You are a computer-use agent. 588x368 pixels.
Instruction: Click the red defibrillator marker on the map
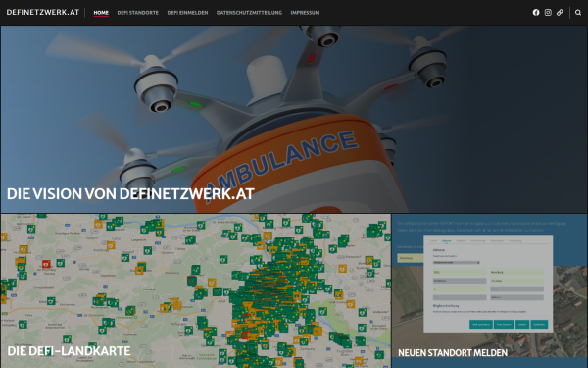46,264
